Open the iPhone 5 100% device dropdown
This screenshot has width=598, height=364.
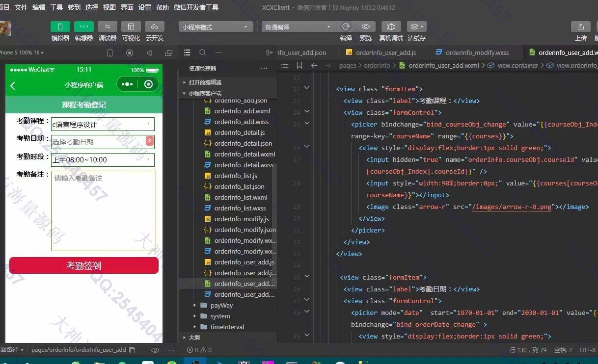point(22,53)
